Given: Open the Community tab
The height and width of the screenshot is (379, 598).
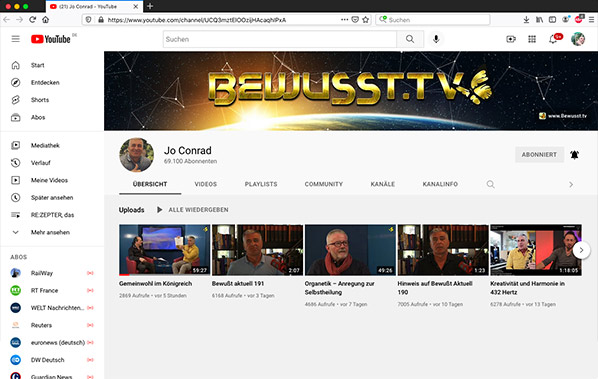Looking at the screenshot, I should [x=323, y=184].
